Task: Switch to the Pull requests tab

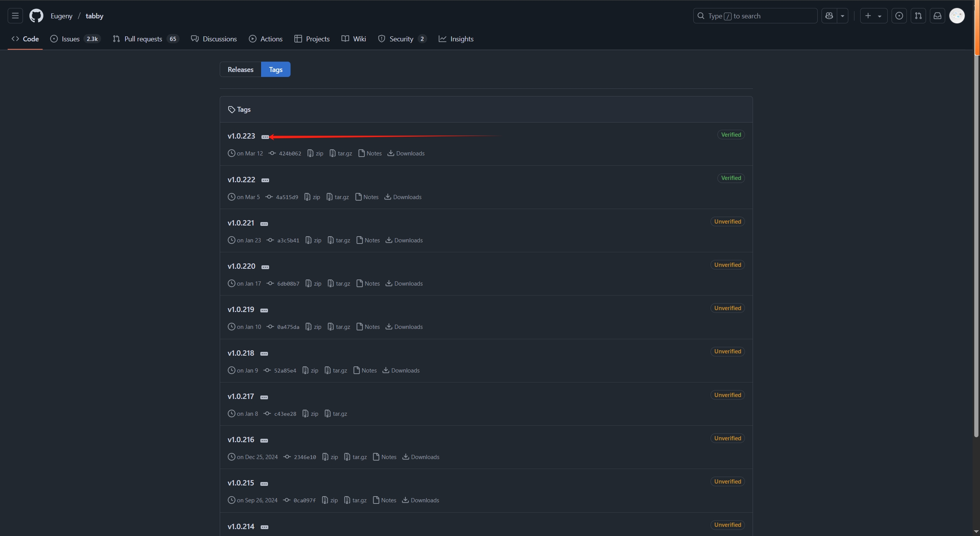Action: click(x=146, y=39)
